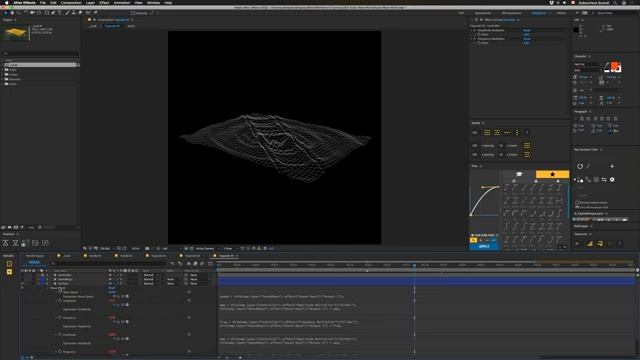The height and width of the screenshot is (360, 640).
Task: Open viewer magnification ratio dropdown
Action: point(106,248)
